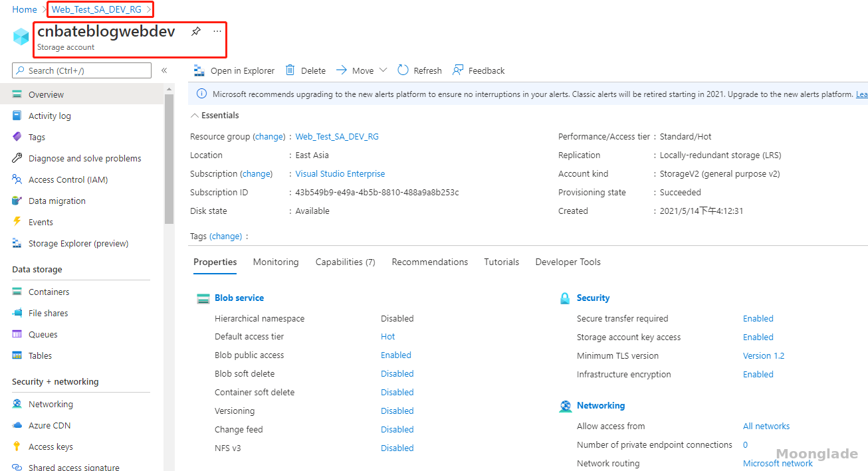868x471 pixels.
Task: Switch to the Monitoring tab
Action: click(276, 262)
